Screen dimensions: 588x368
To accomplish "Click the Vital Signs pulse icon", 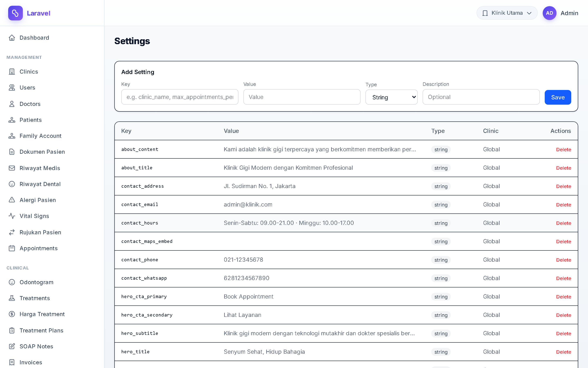I will [12, 216].
